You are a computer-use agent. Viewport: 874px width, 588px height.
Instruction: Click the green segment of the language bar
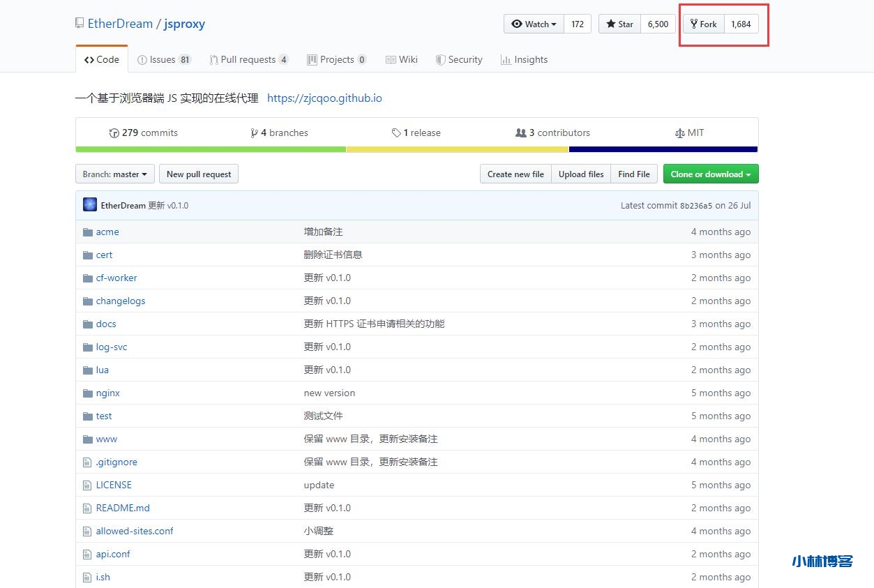209,149
